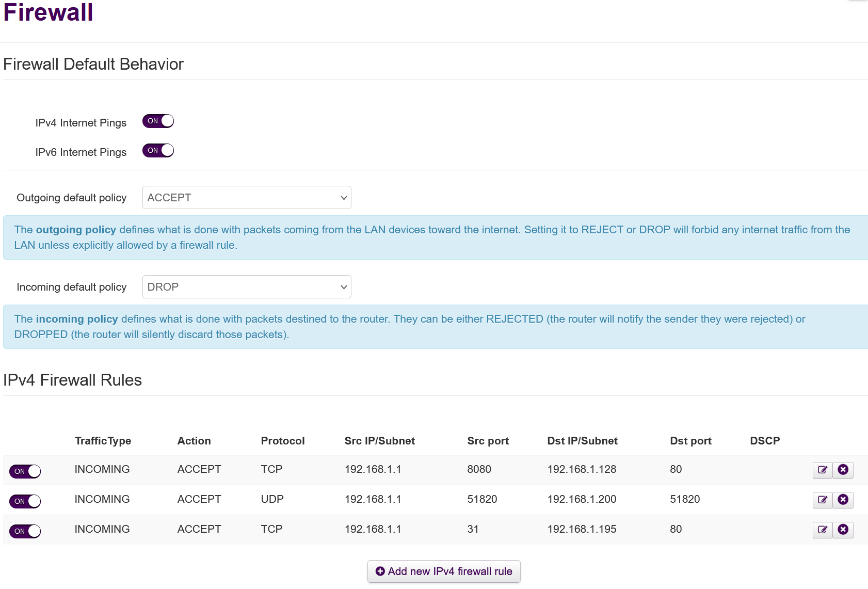The height and width of the screenshot is (589, 868).
Task: Edit the firewall rule for 192.168.1.128
Action: click(x=823, y=470)
